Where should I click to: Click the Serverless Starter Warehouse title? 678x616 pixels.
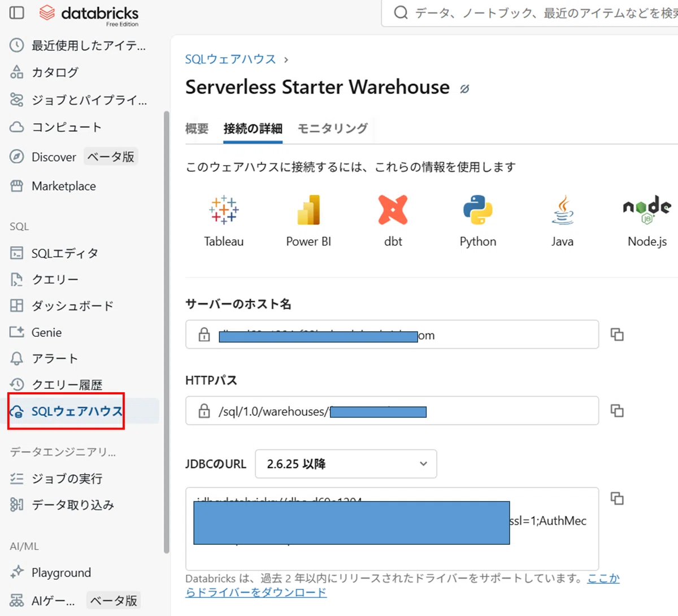pyautogui.click(x=318, y=87)
